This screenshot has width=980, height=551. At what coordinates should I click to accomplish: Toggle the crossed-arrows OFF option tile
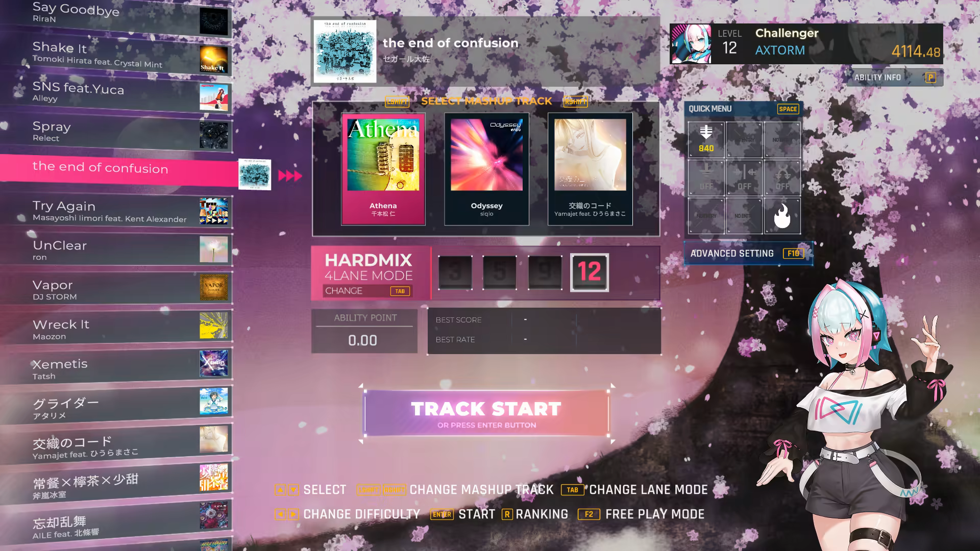click(782, 178)
